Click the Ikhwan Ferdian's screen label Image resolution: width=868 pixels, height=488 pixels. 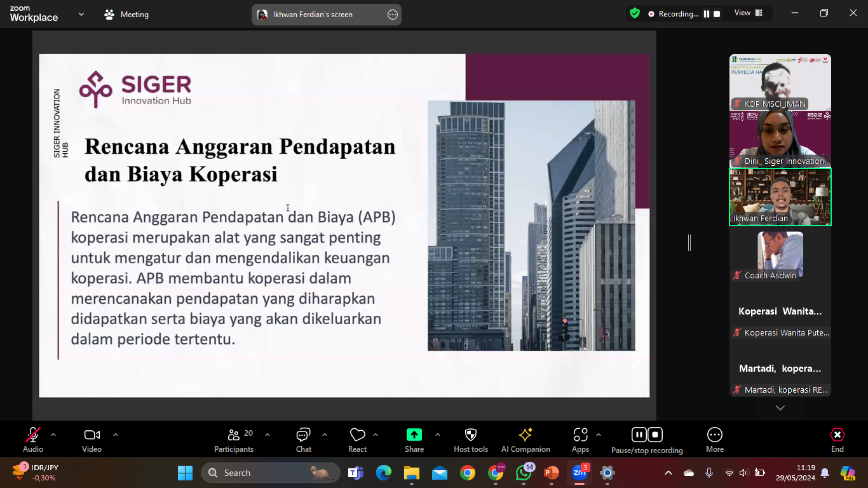coord(313,15)
